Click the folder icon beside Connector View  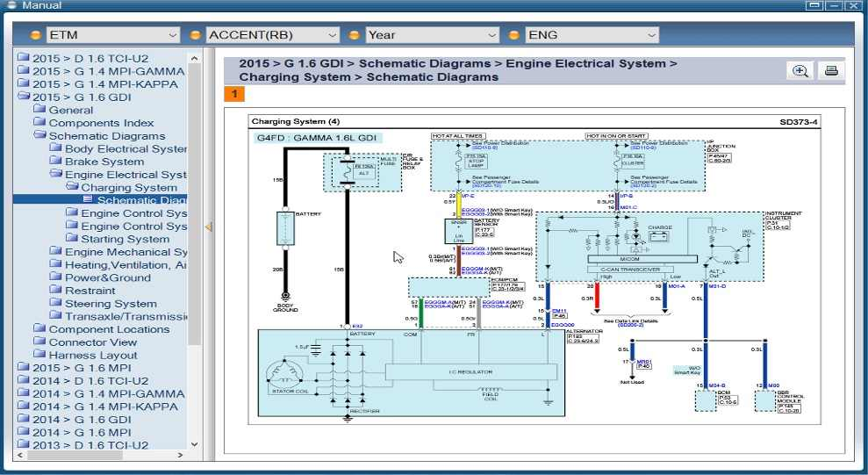[39, 342]
